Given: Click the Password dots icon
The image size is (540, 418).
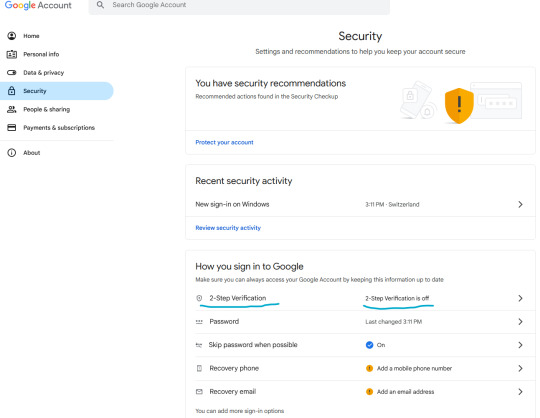Looking at the screenshot, I should coord(199,322).
